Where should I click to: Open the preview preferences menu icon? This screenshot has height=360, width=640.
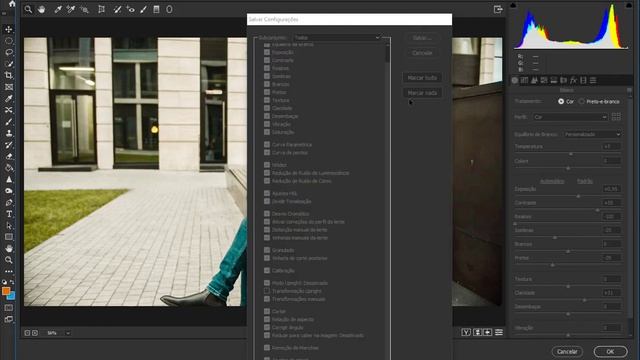tap(499, 332)
